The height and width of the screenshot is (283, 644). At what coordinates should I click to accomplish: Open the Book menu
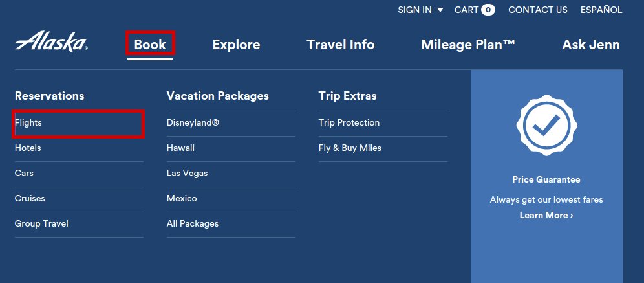pyautogui.click(x=150, y=45)
